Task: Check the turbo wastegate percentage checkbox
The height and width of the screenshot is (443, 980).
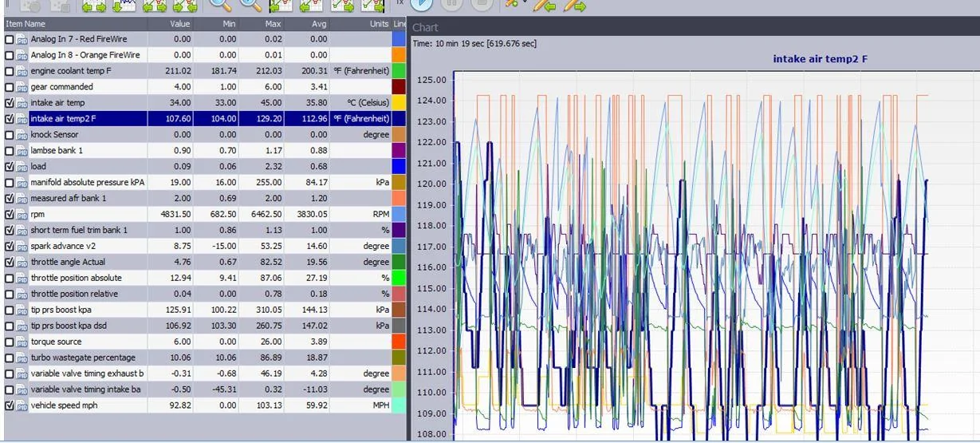Action: (10, 358)
